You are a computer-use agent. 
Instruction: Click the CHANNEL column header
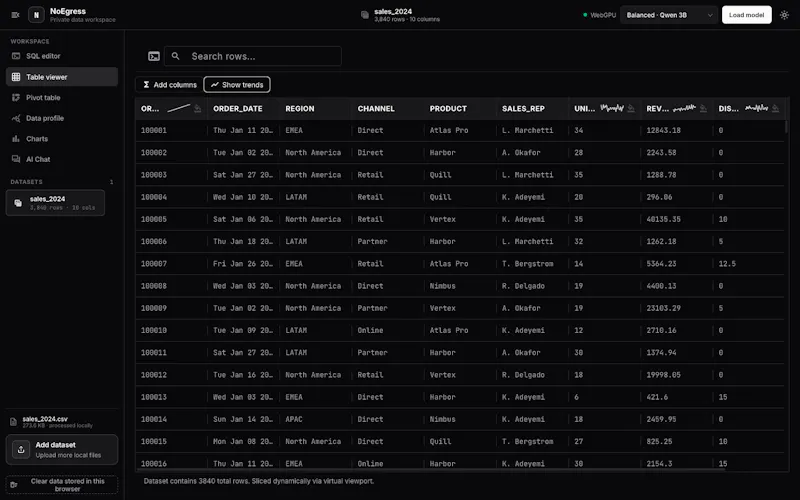click(376, 109)
